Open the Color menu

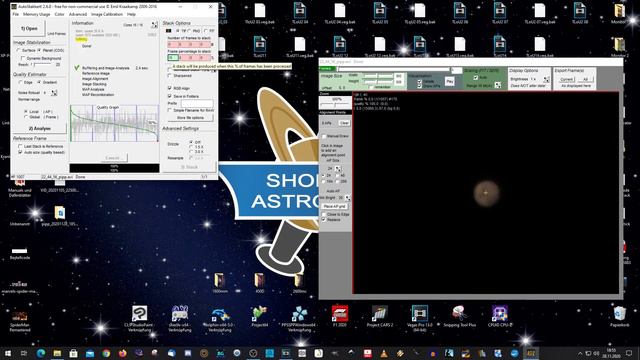(60, 14)
